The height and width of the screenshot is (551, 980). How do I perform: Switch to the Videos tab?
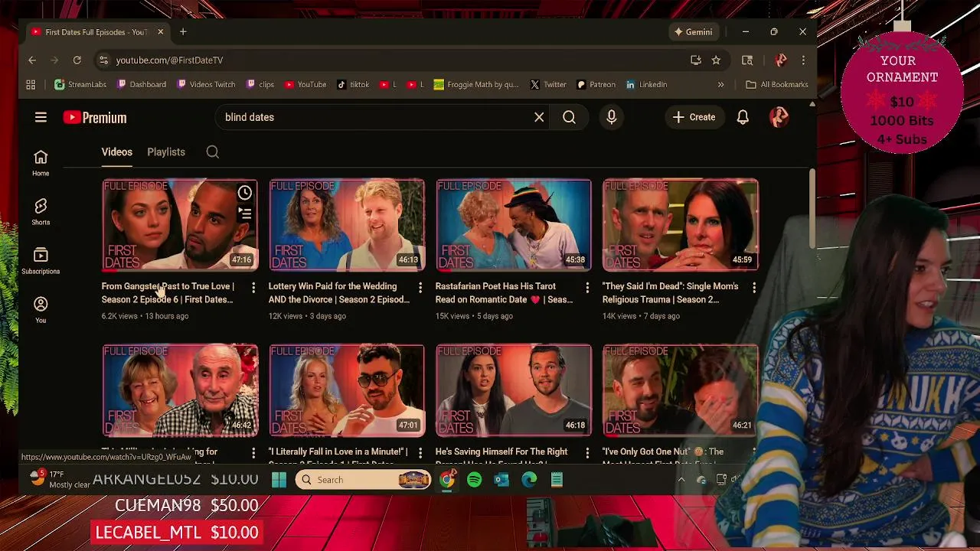(117, 152)
